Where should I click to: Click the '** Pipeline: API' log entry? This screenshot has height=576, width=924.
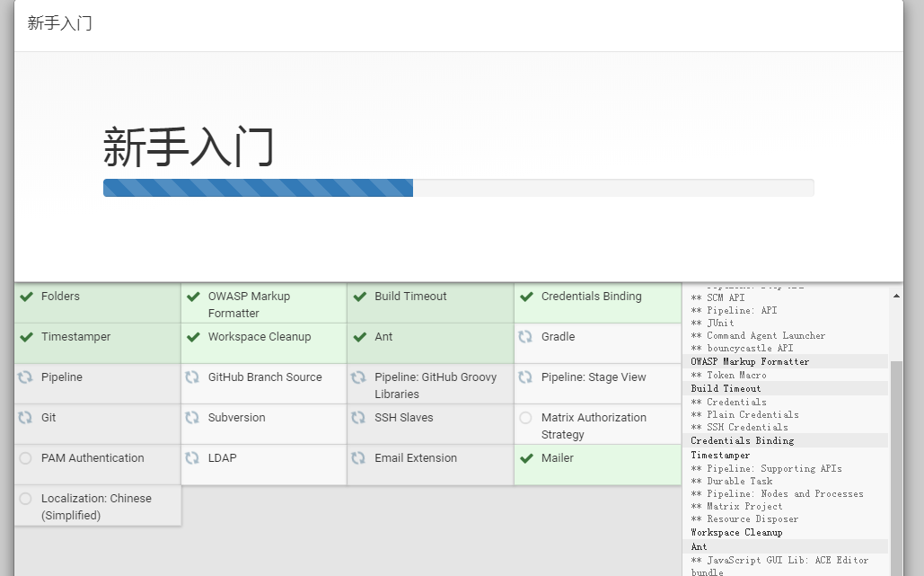(x=734, y=310)
